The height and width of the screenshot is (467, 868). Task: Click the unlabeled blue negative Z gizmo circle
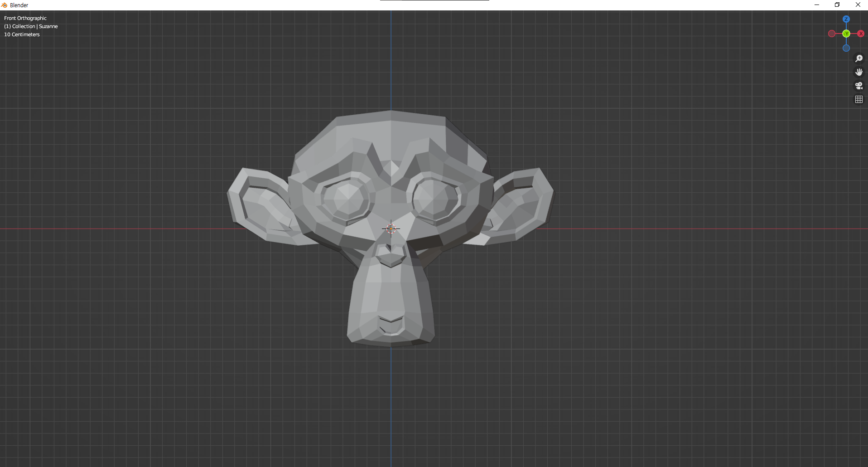(x=846, y=48)
